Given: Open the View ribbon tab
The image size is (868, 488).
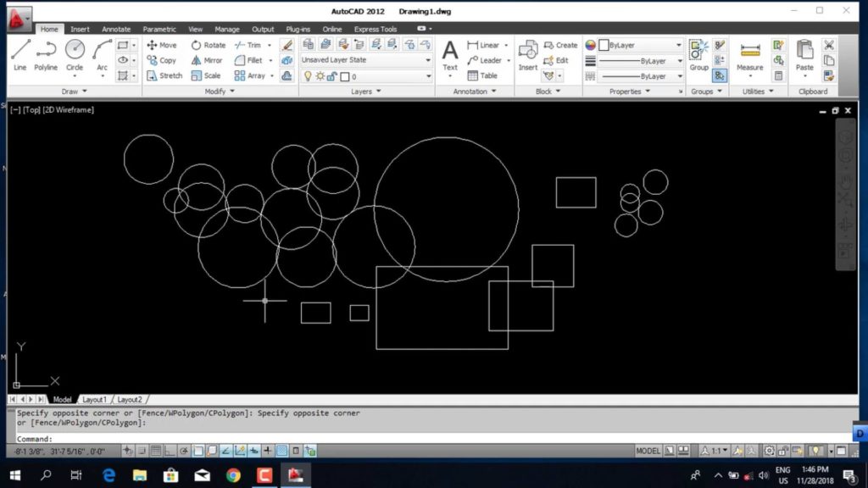Looking at the screenshot, I should [196, 29].
